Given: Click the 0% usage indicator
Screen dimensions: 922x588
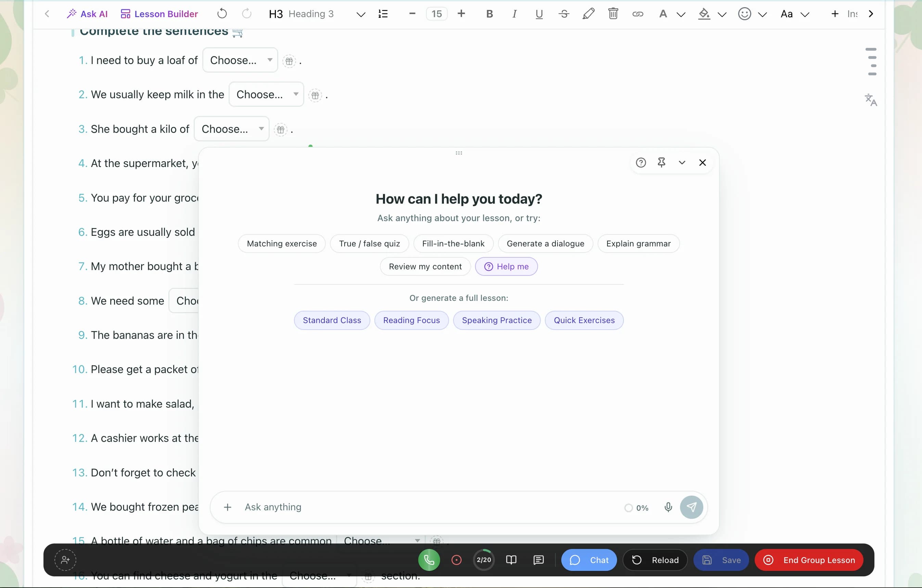Looking at the screenshot, I should 636,508.
